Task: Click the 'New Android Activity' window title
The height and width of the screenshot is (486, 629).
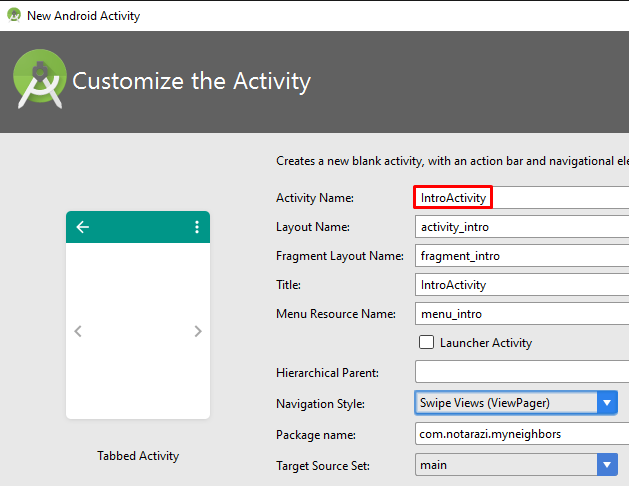Action: click(x=83, y=16)
